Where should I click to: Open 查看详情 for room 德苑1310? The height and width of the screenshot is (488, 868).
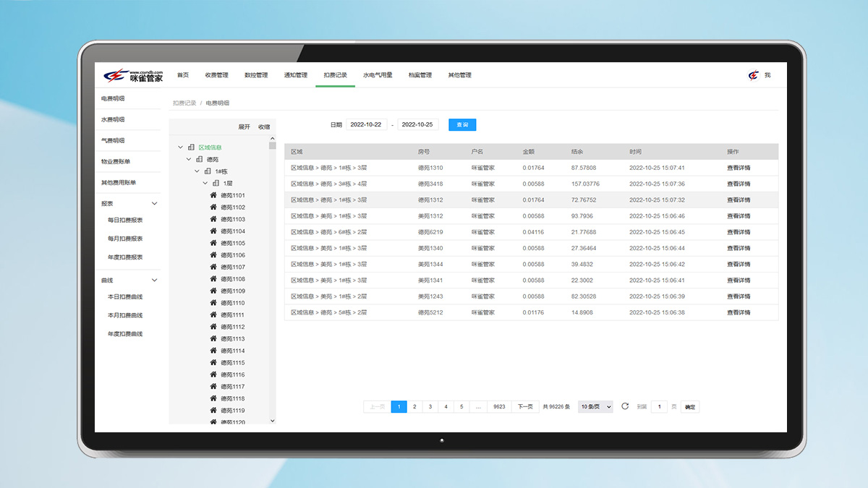[x=739, y=168]
